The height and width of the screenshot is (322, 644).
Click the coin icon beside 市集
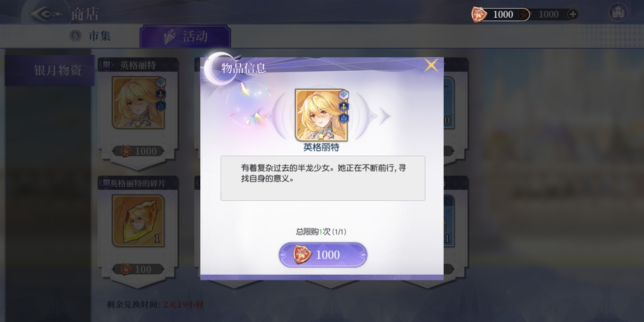click(x=75, y=36)
